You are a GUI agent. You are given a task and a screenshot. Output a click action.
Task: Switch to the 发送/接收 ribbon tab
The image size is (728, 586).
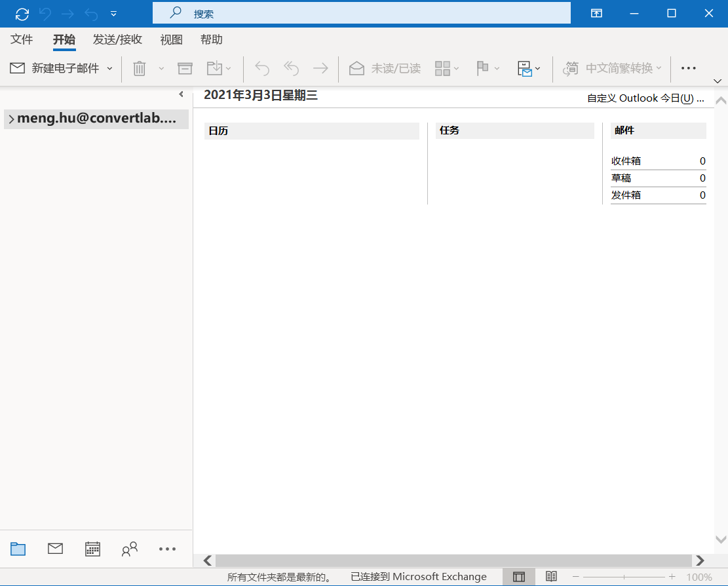click(117, 39)
